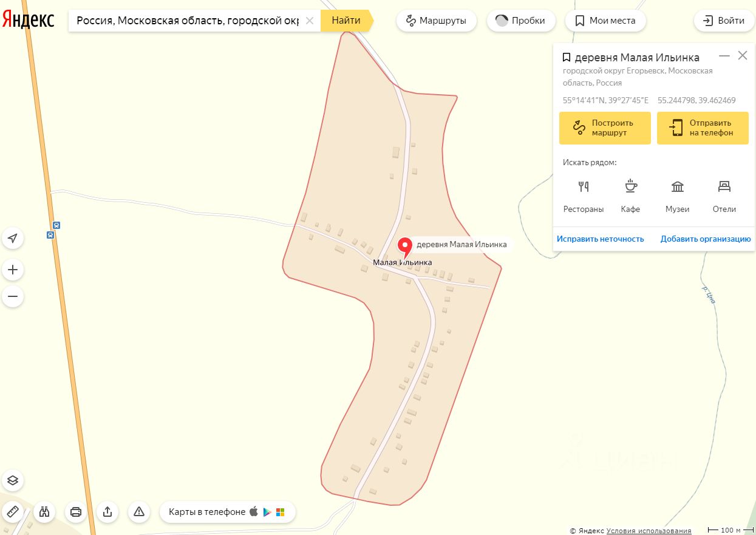This screenshot has width=756, height=535.
Task: Toggle the Пробки traffic layer
Action: pos(521,21)
